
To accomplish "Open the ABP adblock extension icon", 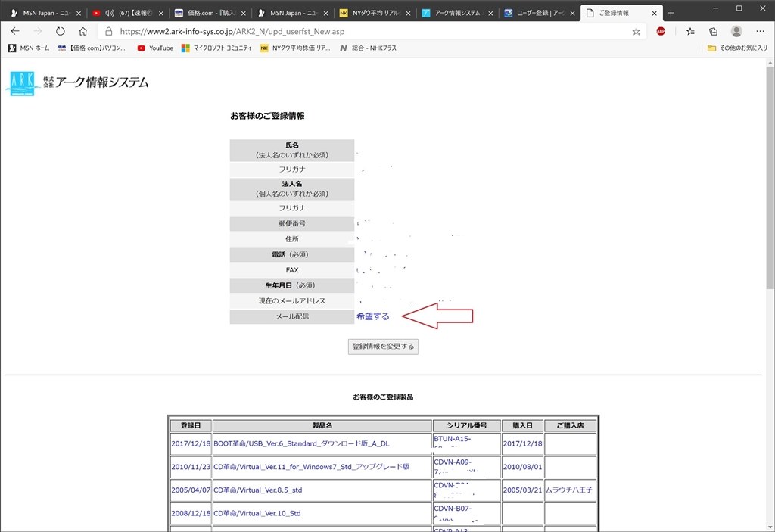I will point(661,31).
